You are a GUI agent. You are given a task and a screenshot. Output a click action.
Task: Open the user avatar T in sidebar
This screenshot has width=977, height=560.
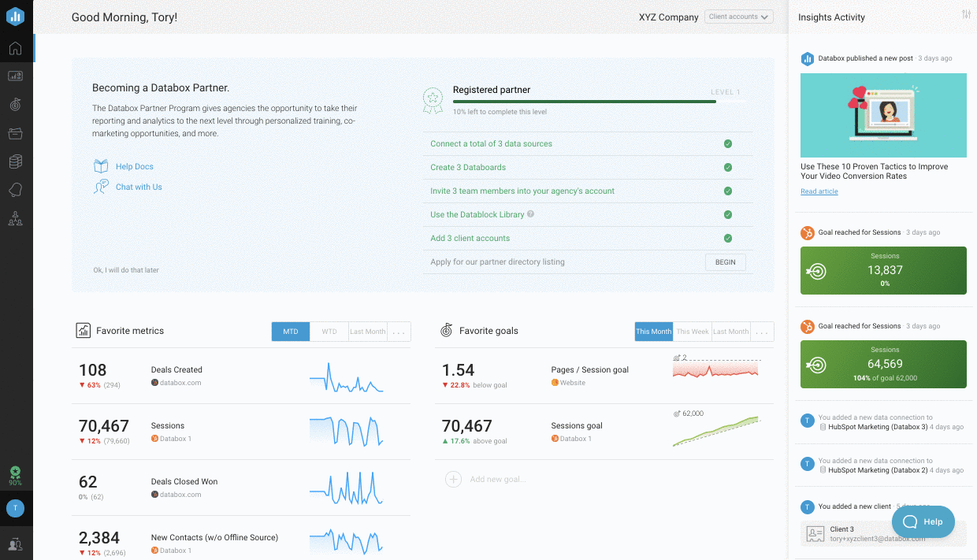coord(15,509)
